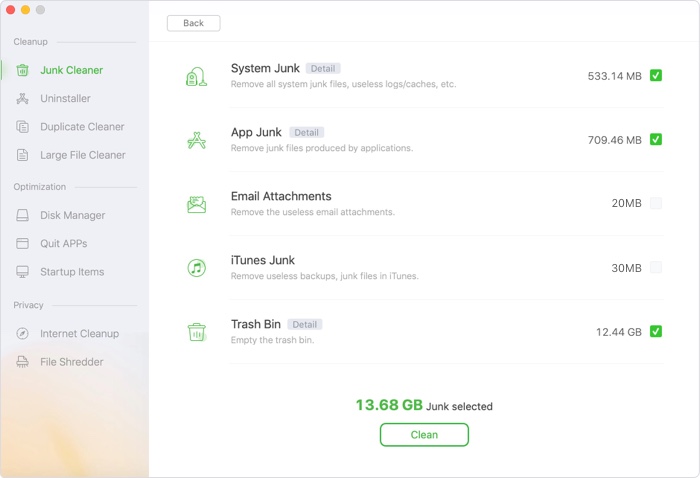The width and height of the screenshot is (700, 478).
Task: Click 'Remove all system junk files' description
Action: coord(343,84)
